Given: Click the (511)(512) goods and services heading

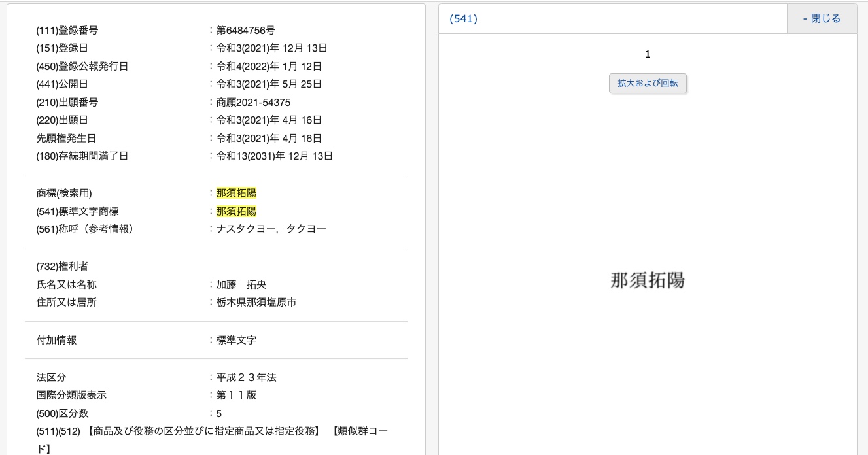Looking at the screenshot, I should pos(212,440).
